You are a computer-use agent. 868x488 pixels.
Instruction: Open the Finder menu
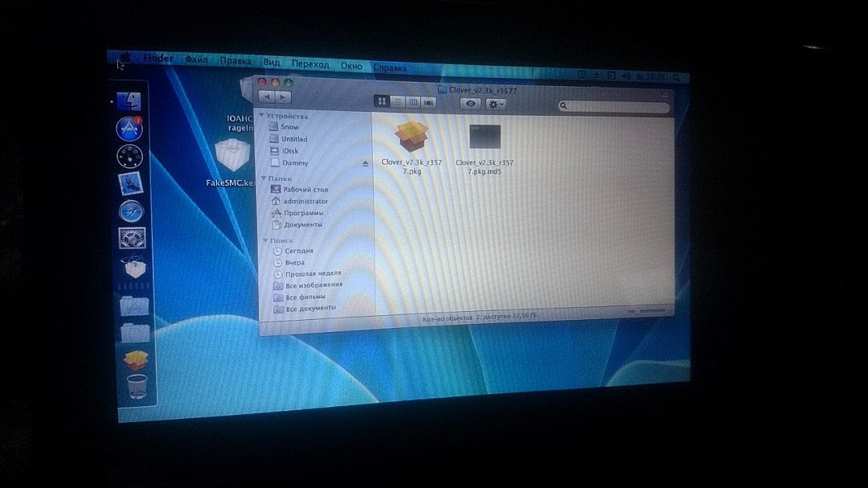tap(158, 58)
